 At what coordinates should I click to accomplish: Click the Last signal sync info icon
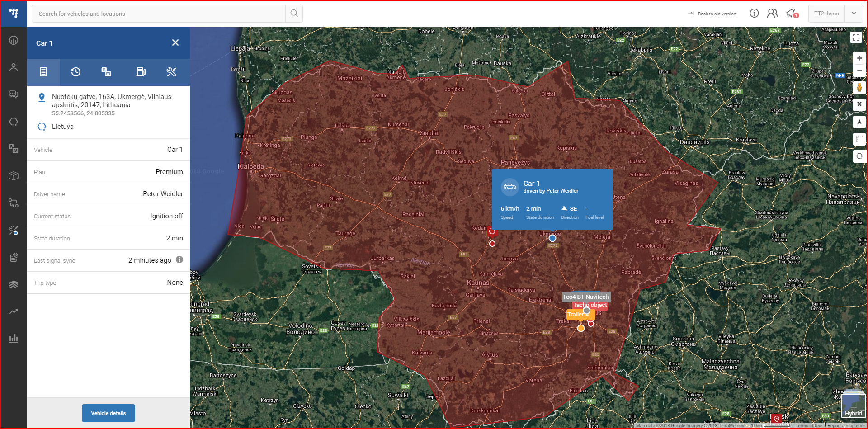point(179,259)
